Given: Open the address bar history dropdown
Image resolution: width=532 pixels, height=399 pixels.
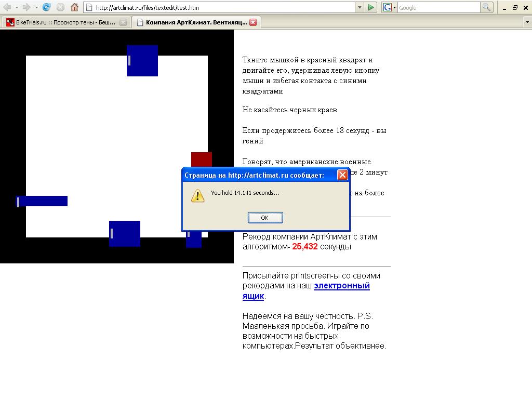Looking at the screenshot, I should click(360, 7).
